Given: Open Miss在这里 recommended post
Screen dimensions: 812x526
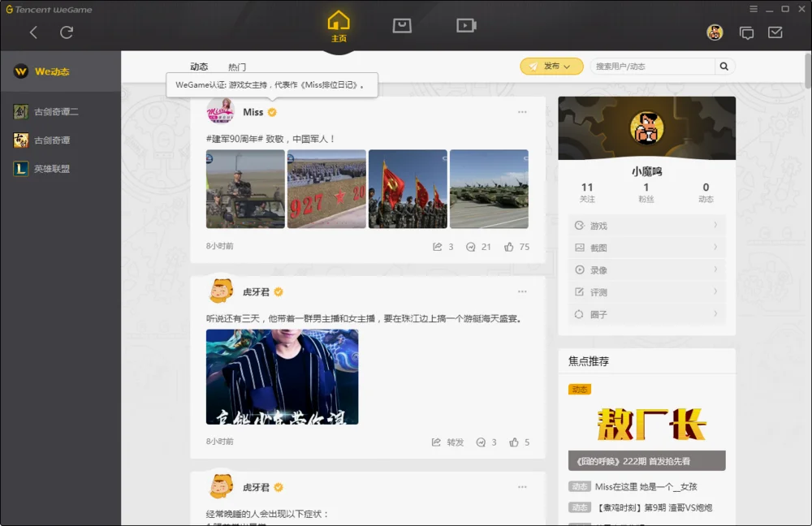Looking at the screenshot, I should pos(646,487).
